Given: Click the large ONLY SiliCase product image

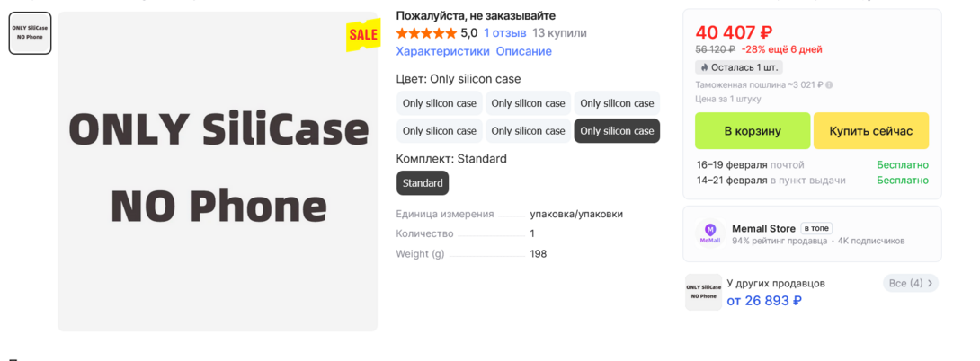Looking at the screenshot, I should (x=218, y=172).
